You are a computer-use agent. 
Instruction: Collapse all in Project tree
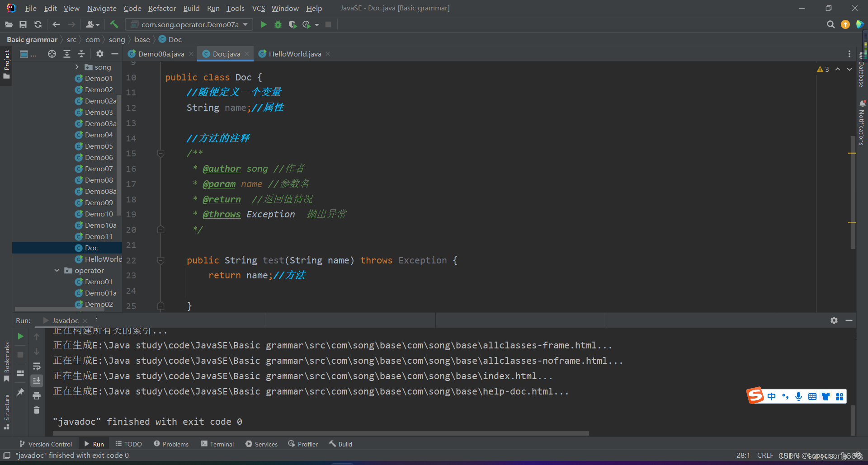[x=81, y=54]
